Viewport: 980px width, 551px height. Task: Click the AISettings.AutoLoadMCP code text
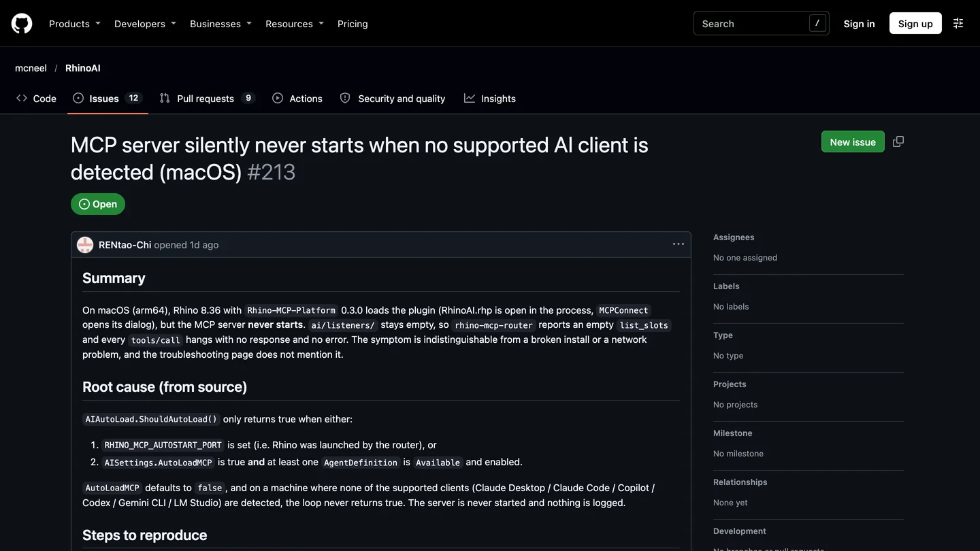point(158,463)
